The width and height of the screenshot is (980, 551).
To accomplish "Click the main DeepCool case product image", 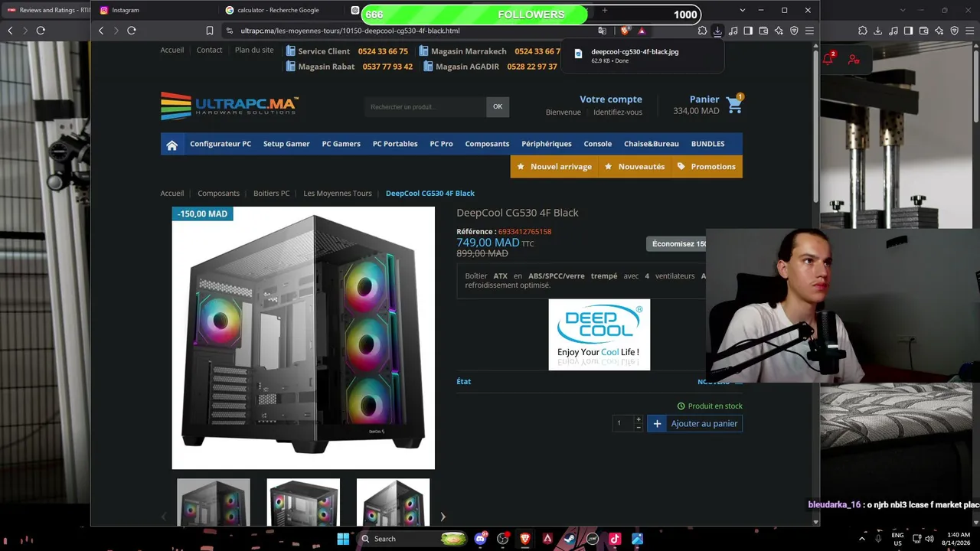I will [x=303, y=337].
